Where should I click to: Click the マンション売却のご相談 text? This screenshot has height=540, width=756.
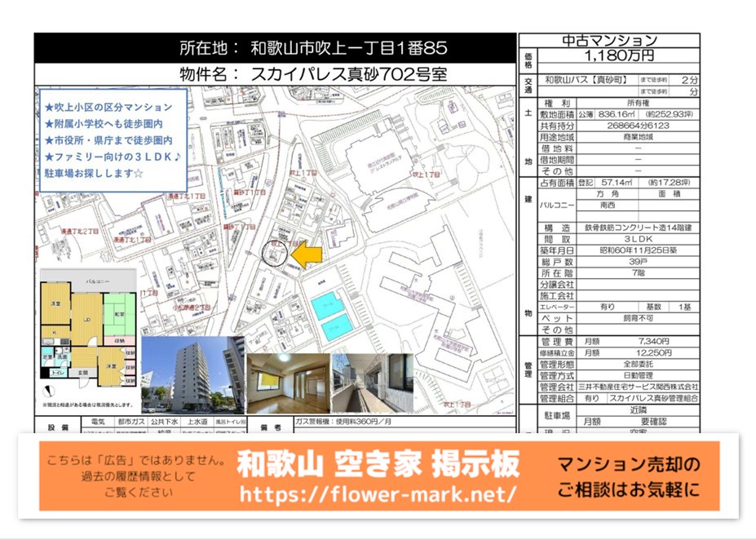tap(627, 477)
